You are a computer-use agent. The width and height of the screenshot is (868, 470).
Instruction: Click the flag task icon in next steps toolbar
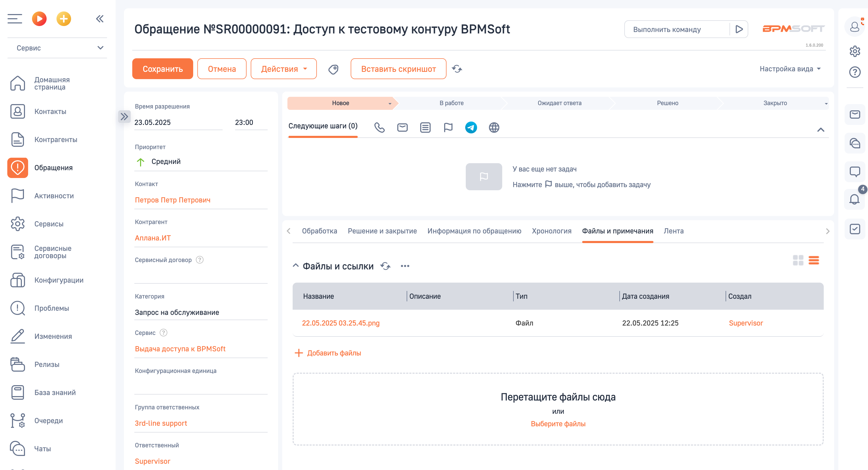point(448,127)
